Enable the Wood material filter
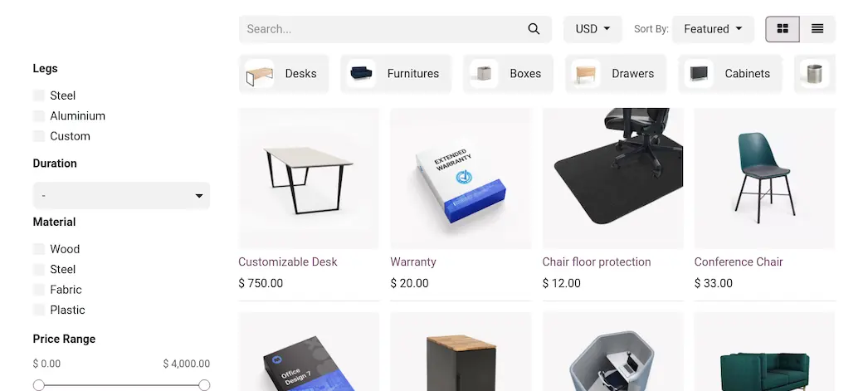The height and width of the screenshot is (391, 868). pyautogui.click(x=39, y=249)
